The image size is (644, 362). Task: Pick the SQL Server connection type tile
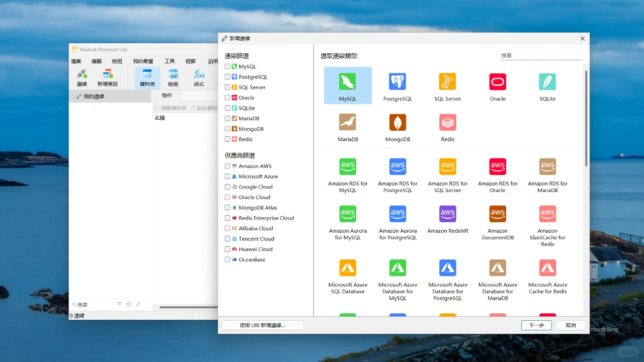point(448,85)
